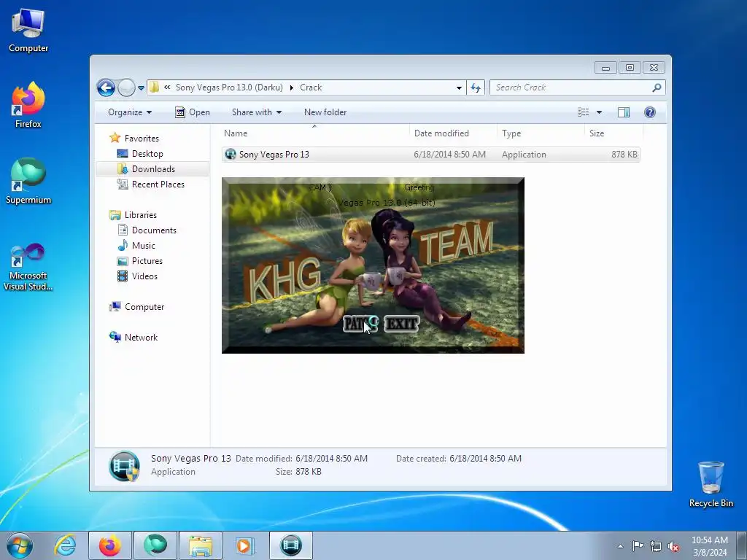Click the Sony Vegas Pro 13 file icon
Image resolution: width=747 pixels, height=560 pixels.
tap(231, 155)
